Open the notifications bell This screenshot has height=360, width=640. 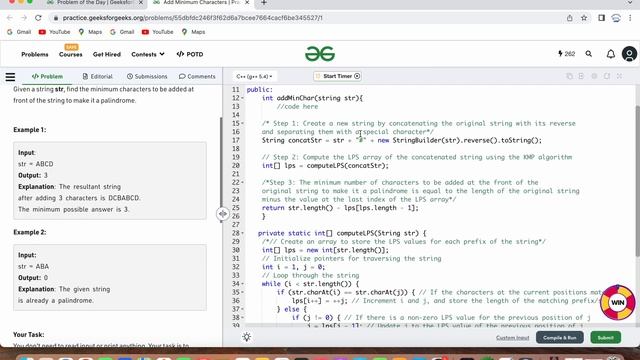click(611, 54)
